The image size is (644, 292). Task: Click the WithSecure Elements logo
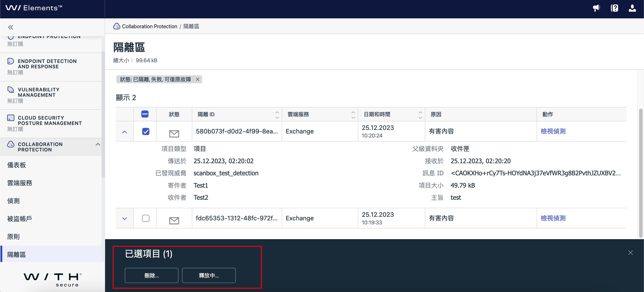coord(34,8)
